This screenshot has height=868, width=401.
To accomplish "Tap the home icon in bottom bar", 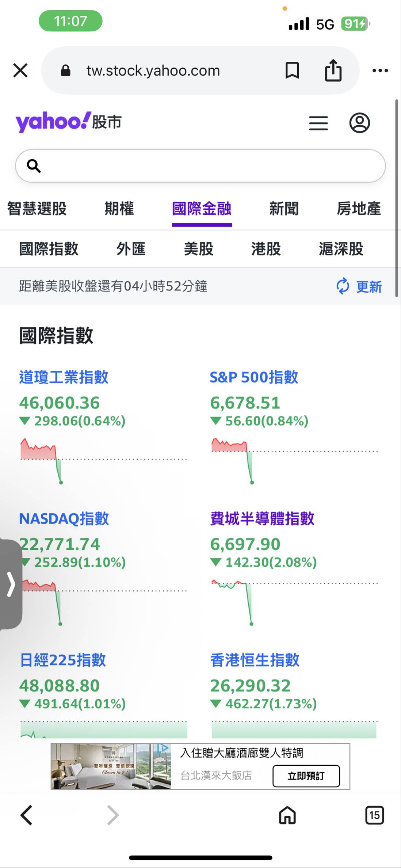I will click(x=287, y=815).
